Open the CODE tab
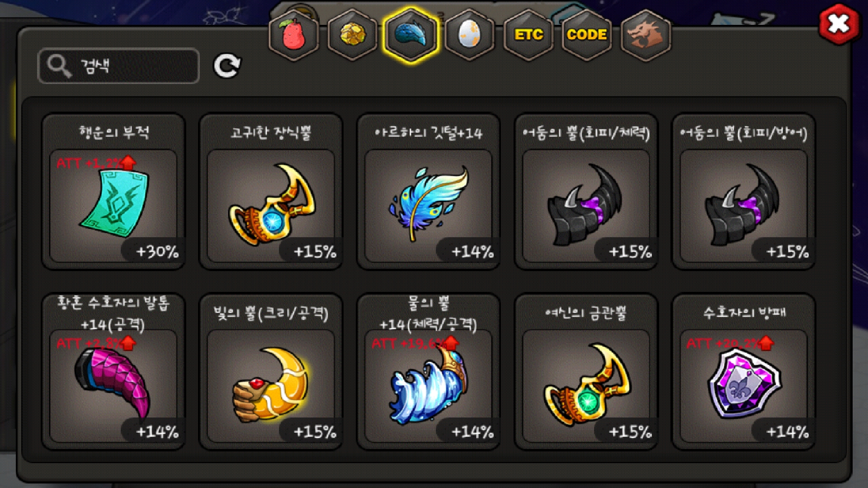This screenshot has width=868, height=488. pos(587,34)
